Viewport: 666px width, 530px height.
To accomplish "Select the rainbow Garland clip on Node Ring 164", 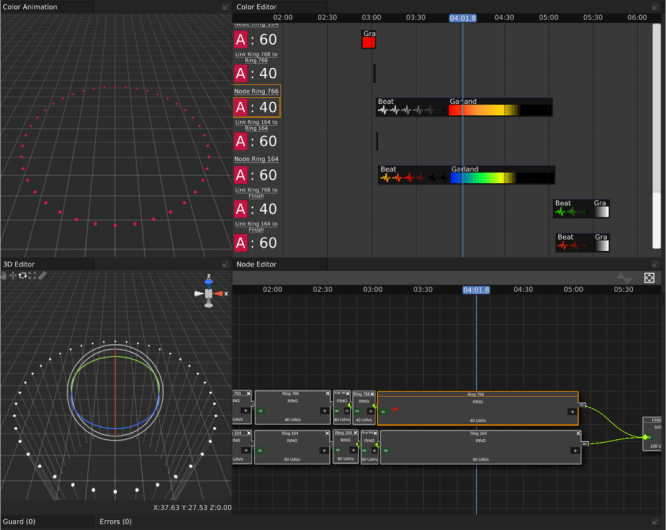I will (490, 179).
